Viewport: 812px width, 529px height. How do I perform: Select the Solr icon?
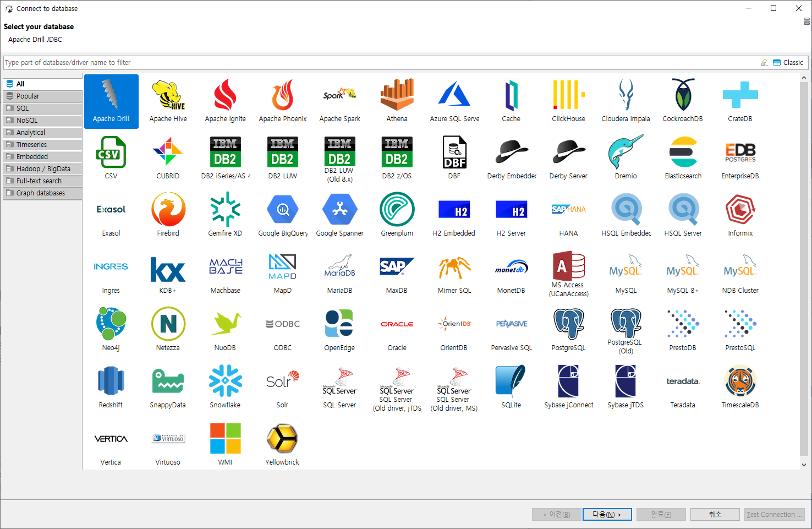click(x=282, y=380)
